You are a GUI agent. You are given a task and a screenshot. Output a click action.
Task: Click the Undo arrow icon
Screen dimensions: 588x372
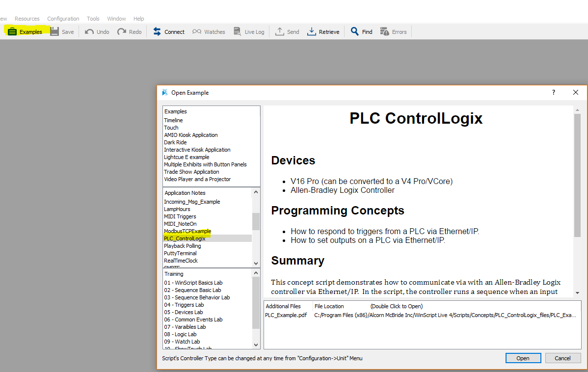coord(89,32)
